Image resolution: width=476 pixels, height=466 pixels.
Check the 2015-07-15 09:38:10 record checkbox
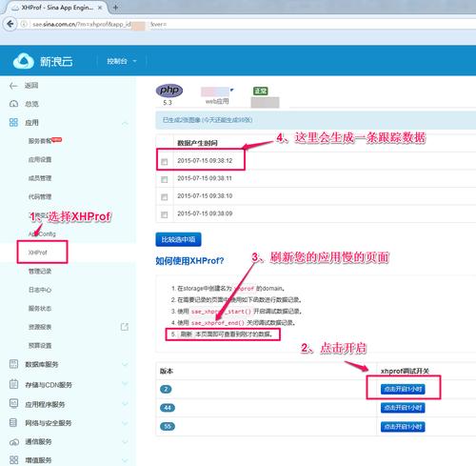tap(164, 197)
